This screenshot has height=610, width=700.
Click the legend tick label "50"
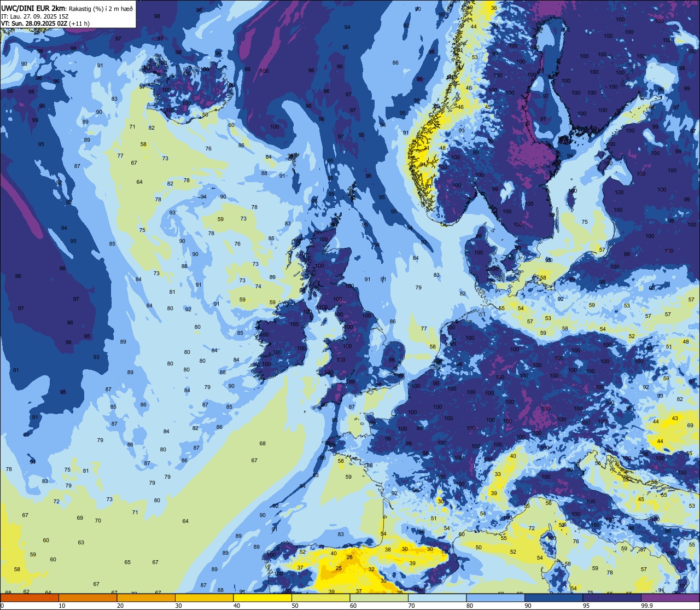(295, 606)
